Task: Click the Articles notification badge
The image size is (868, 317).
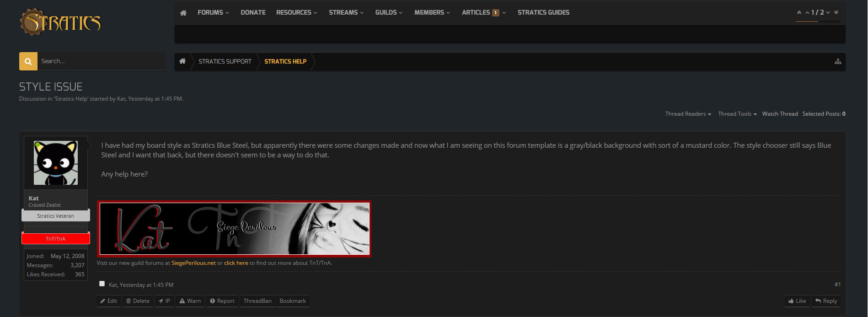Action: [495, 13]
